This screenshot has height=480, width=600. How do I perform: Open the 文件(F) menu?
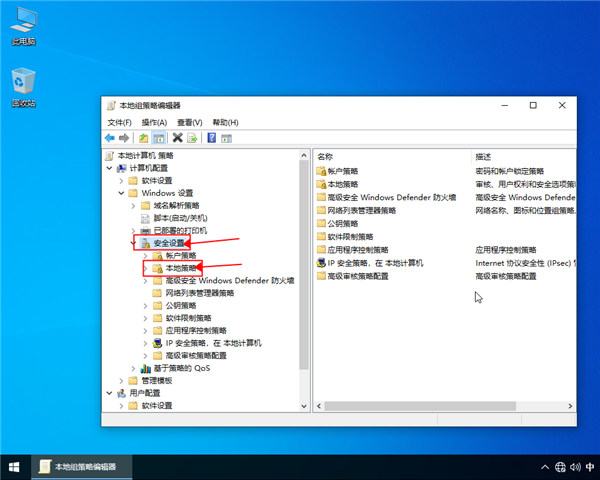[x=119, y=122]
